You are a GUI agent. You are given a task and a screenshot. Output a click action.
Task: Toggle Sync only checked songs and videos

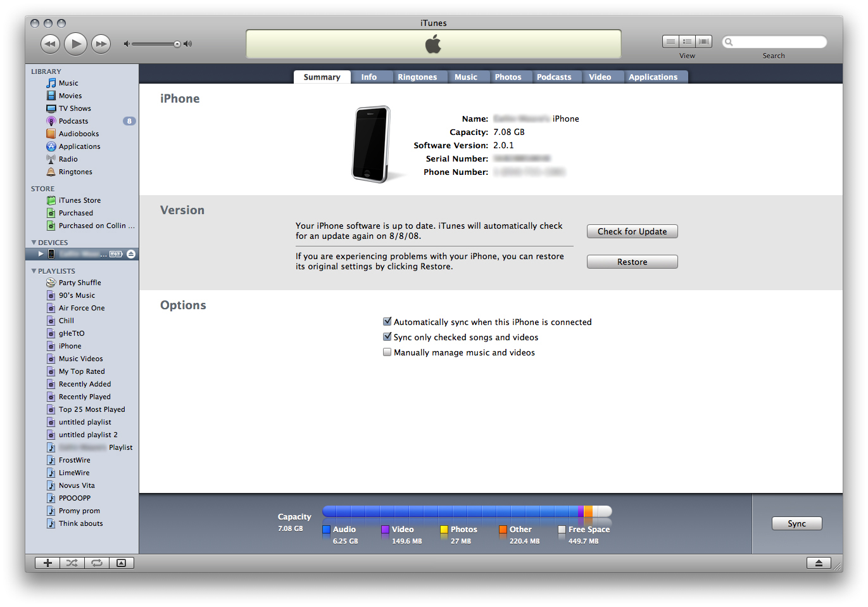387,336
